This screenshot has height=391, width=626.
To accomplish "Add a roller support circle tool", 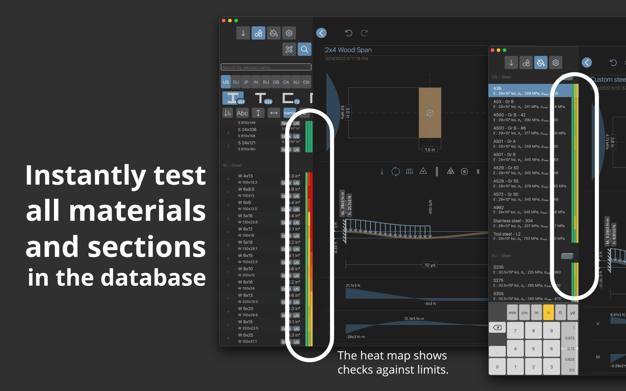I will pos(464,171).
